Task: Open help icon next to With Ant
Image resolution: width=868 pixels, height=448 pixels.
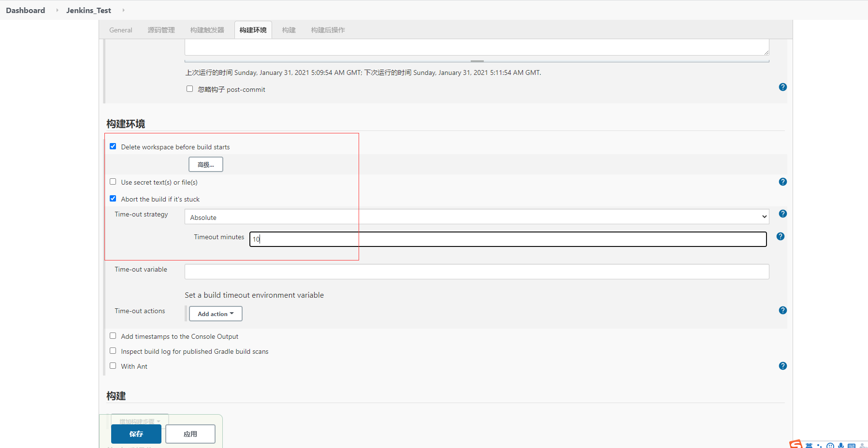Action: [x=783, y=366]
